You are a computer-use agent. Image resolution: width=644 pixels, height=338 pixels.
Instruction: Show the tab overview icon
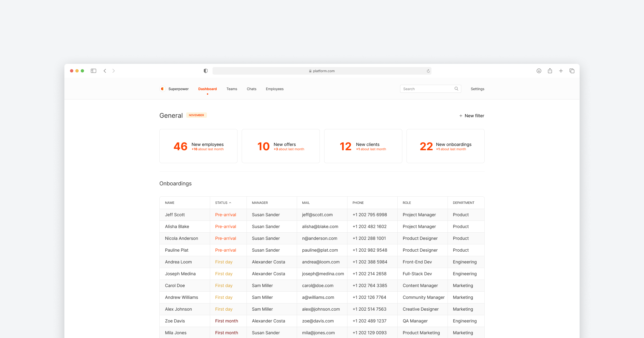572,71
